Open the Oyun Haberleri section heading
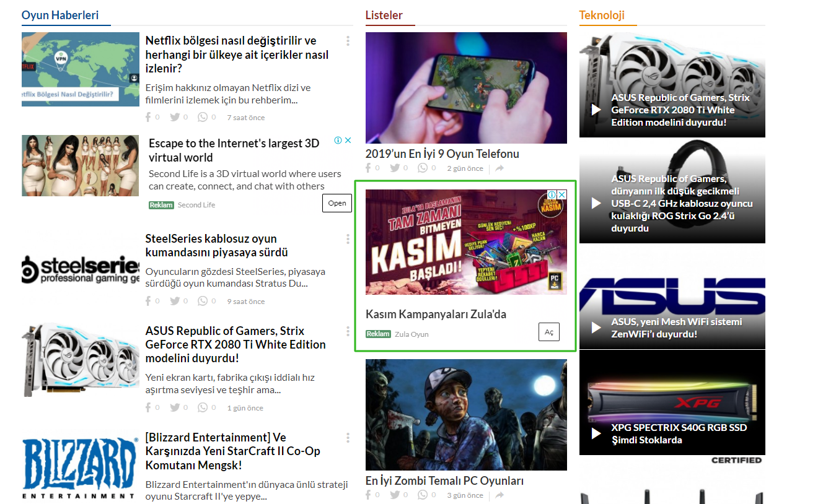 pos(60,15)
